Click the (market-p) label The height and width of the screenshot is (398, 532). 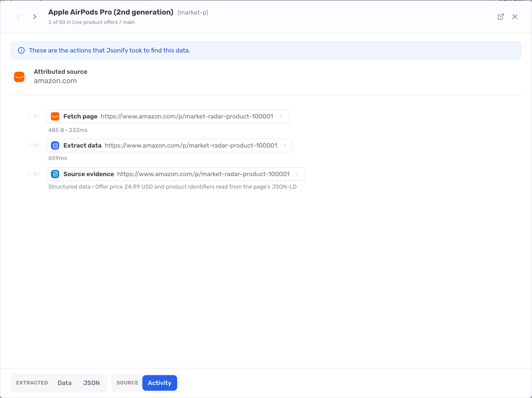pyautogui.click(x=193, y=12)
